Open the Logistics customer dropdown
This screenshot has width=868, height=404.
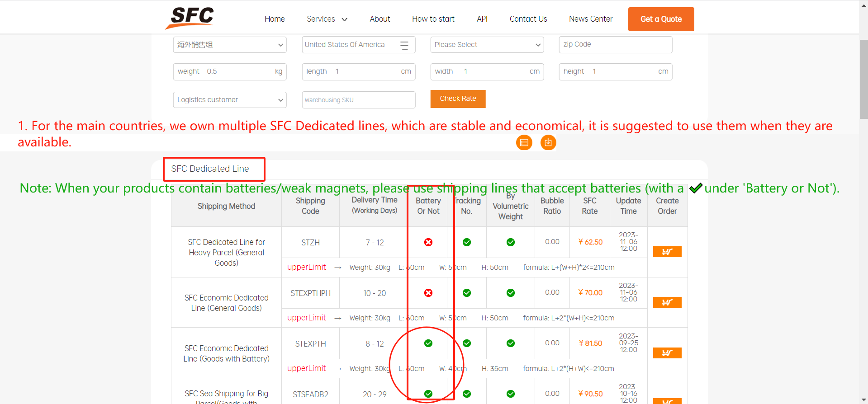pos(230,100)
